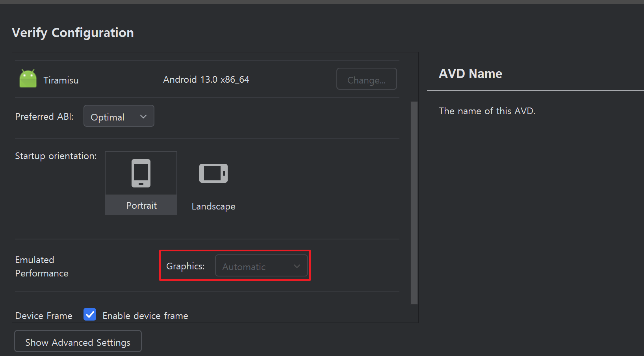
Task: Click the Enable device frame label text
Action: (145, 316)
